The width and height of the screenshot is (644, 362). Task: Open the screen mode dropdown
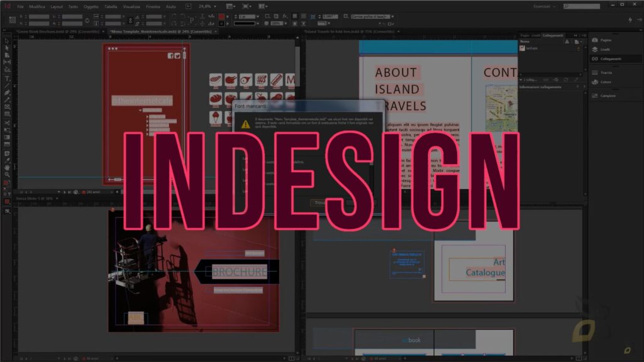point(247,6)
